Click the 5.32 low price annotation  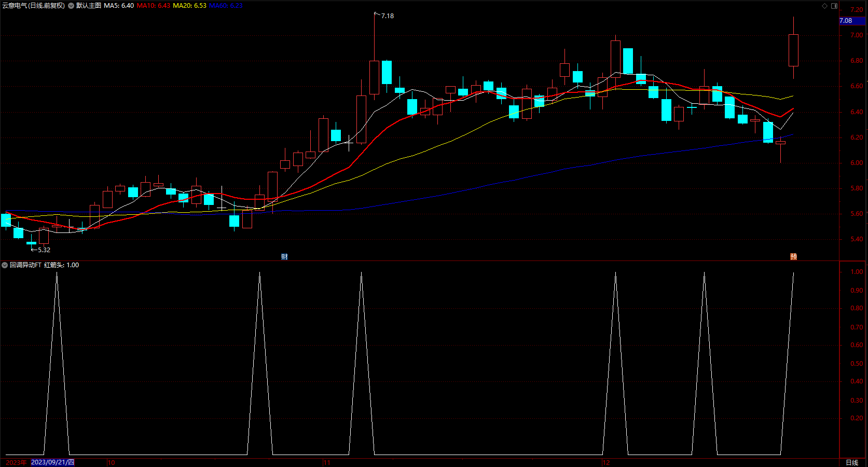tap(44, 250)
